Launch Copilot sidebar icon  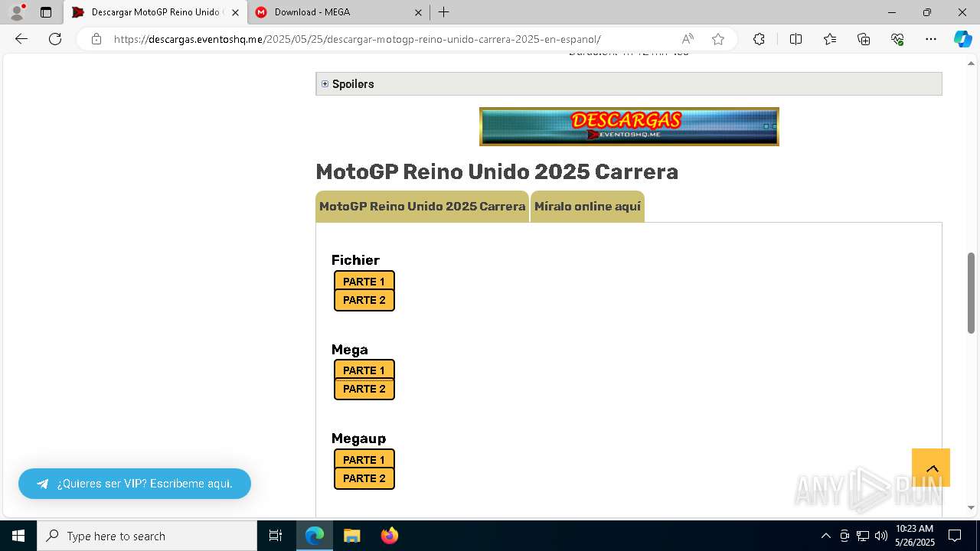click(x=962, y=39)
